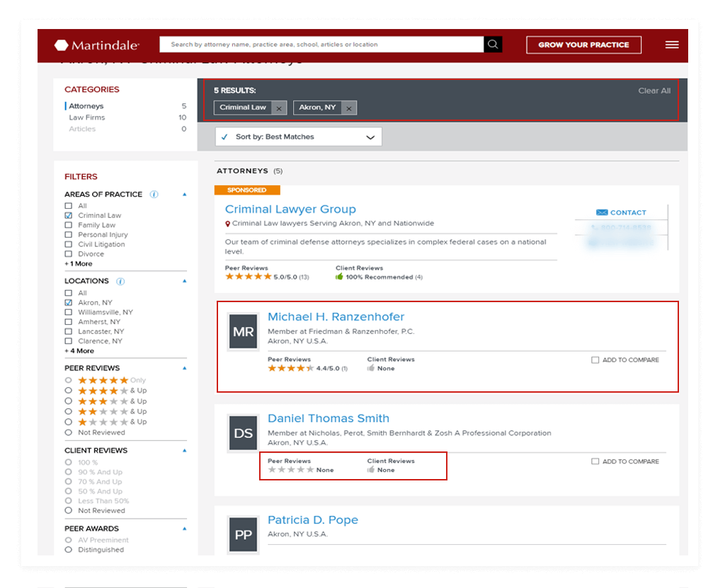Viewport: 713px width, 588px height.
Task: Tick Add to Compare for Daniel Thomas Smith
Action: coord(595,461)
